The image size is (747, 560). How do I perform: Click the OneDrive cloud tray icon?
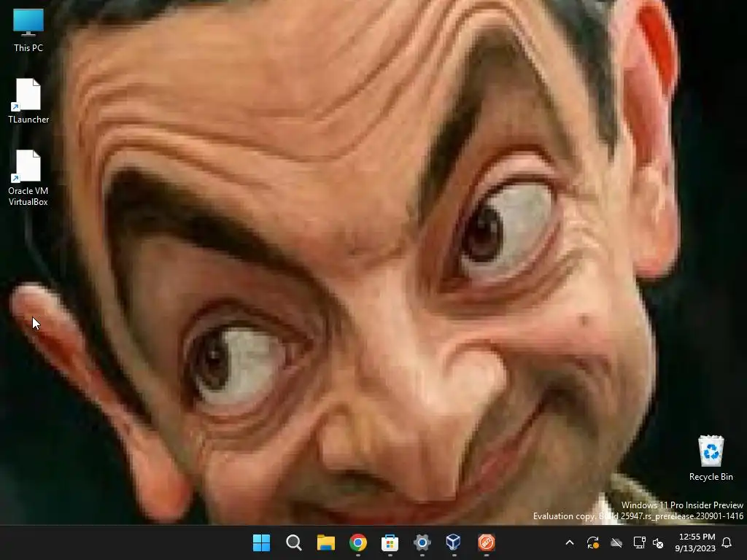coord(616,542)
